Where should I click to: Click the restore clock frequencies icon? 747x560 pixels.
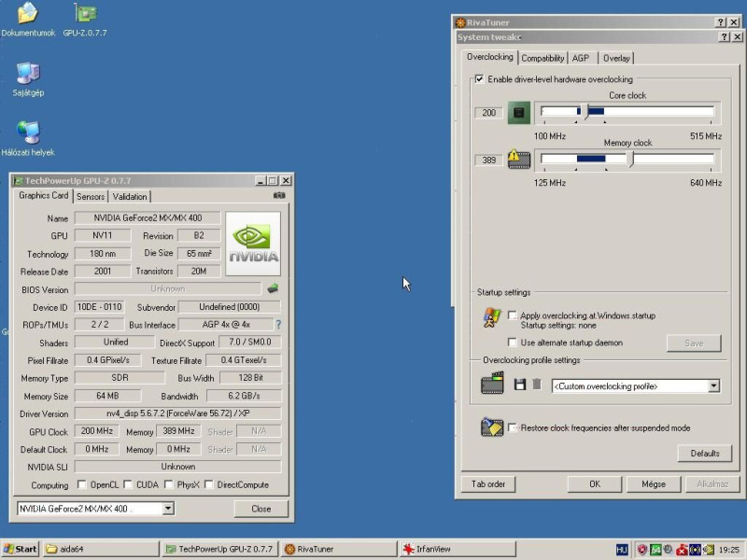pos(492,427)
